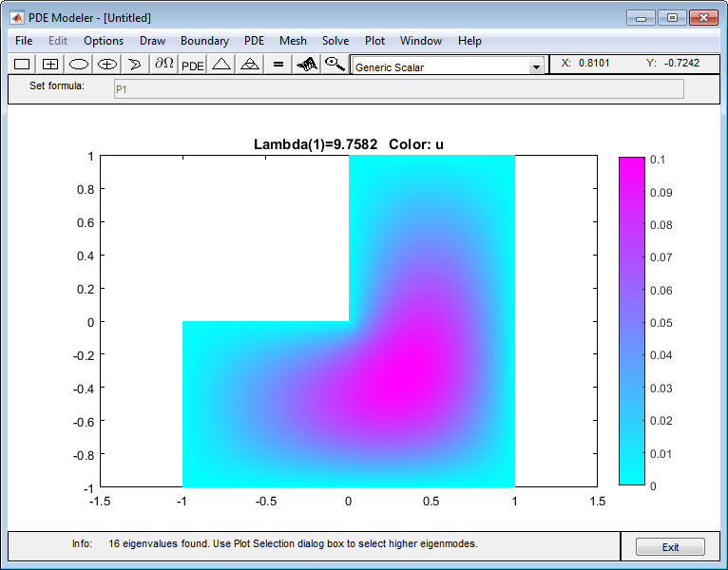Open the Draw menu
This screenshot has height=570, width=728.
coord(152,41)
